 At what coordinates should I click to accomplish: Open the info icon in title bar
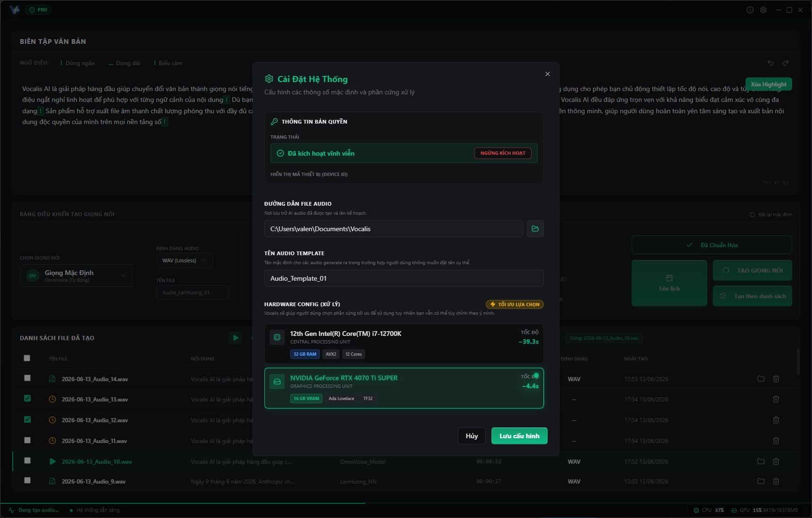(750, 10)
